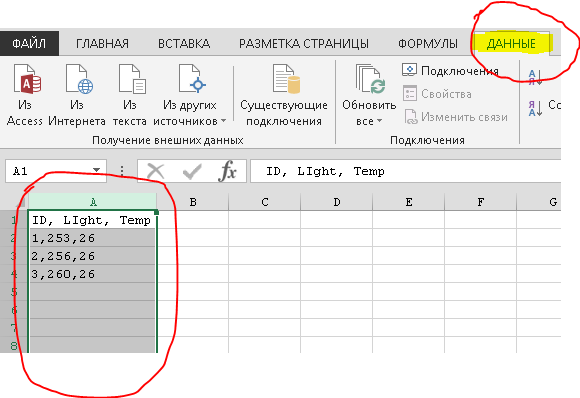The height and width of the screenshot is (398, 580).
Task: Cancel the entry with the X icon
Action: [x=155, y=171]
